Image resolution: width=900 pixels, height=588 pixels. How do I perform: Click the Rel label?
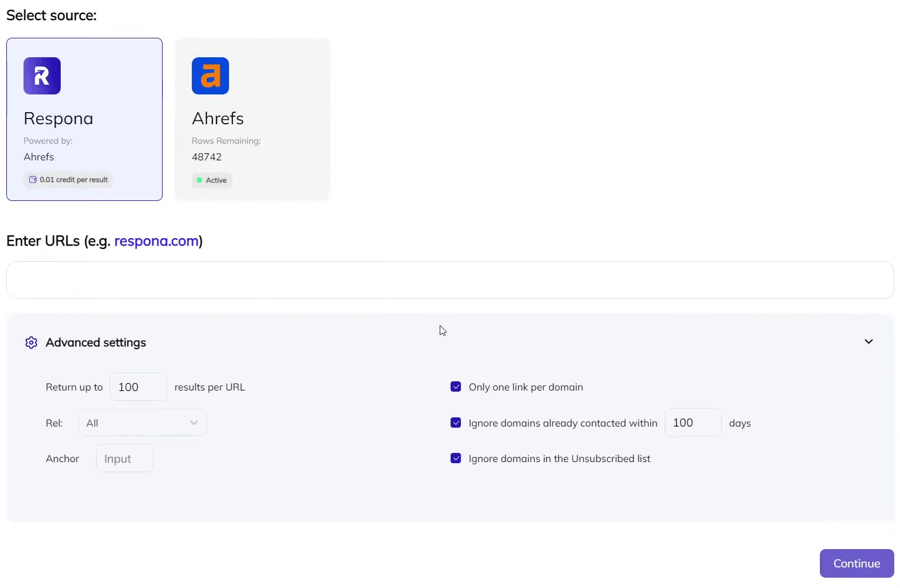pos(54,423)
